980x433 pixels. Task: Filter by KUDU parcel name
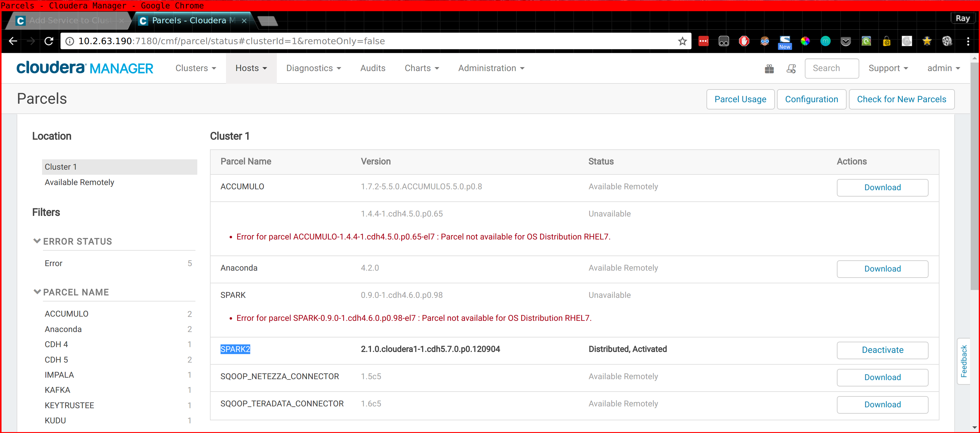(x=118, y=421)
